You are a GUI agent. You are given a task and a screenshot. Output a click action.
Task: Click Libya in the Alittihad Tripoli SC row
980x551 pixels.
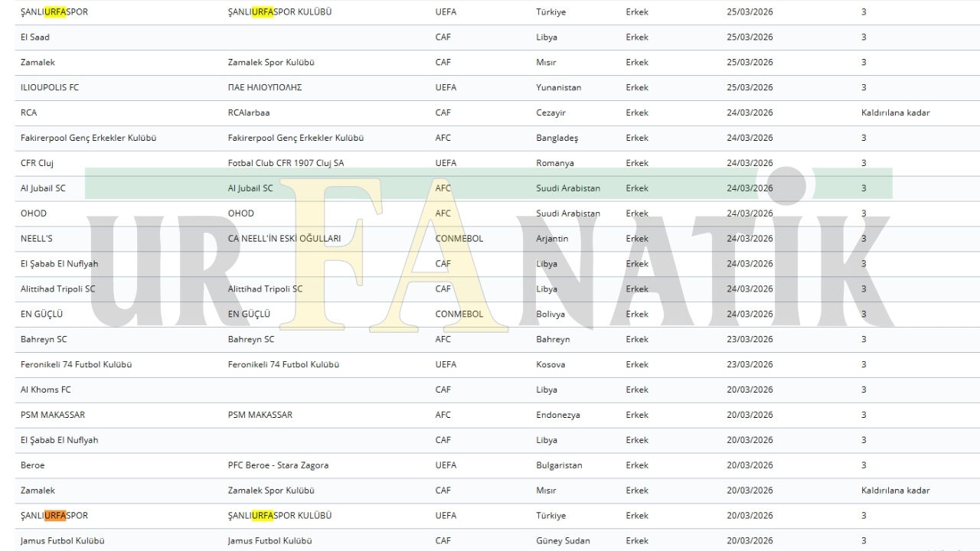click(547, 289)
